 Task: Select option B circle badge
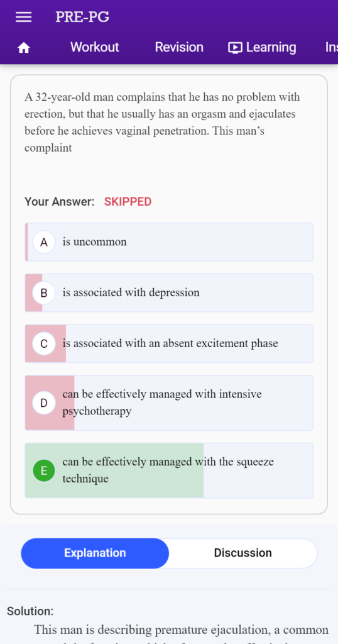click(x=44, y=293)
